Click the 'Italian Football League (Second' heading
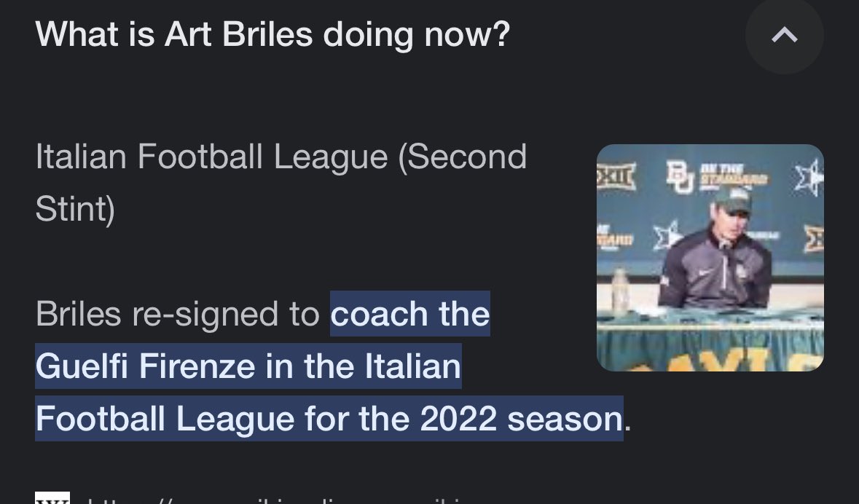Image resolution: width=859 pixels, height=504 pixels. (281, 157)
